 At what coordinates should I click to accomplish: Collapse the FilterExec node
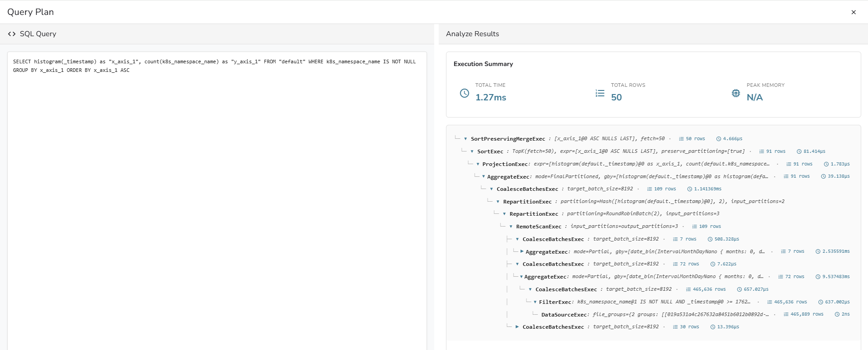(535, 302)
